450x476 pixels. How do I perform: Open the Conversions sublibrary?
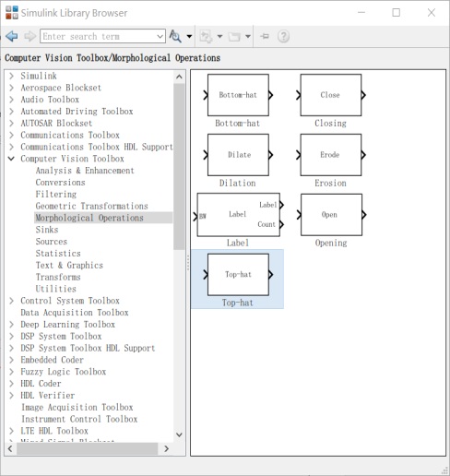[60, 183]
